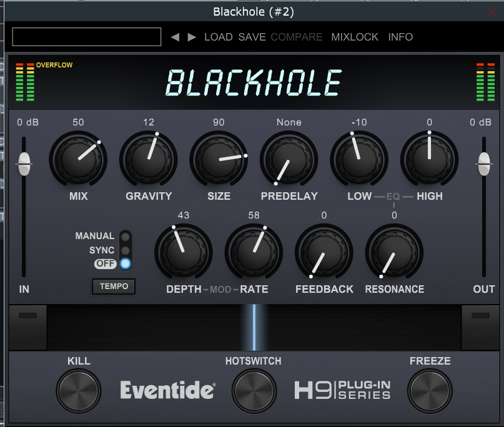Click the COMPARE button
Screen dimensions: 504x427
[x=297, y=37]
